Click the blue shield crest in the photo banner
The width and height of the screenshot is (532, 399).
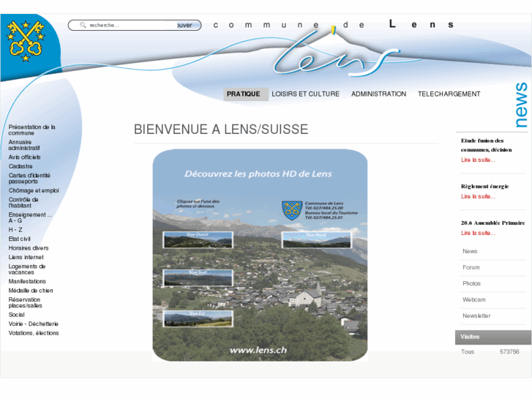pos(292,210)
